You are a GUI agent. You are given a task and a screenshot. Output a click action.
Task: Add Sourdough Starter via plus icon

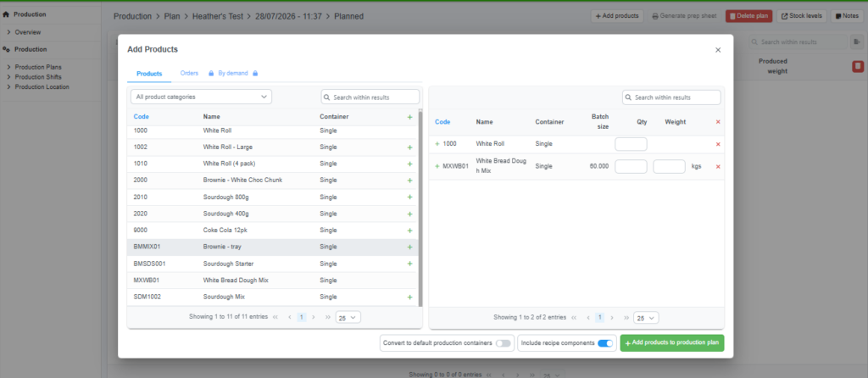409,264
